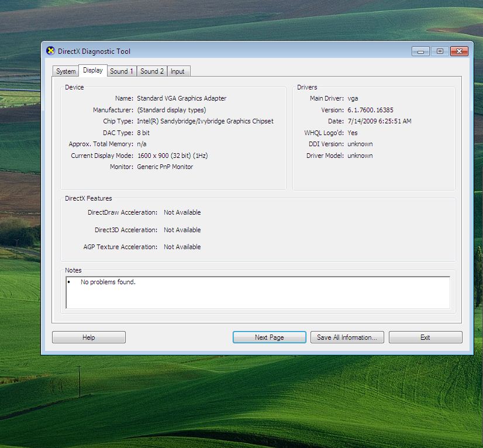Click Save All Information button
Screen dimensions: 483x448
(347, 337)
